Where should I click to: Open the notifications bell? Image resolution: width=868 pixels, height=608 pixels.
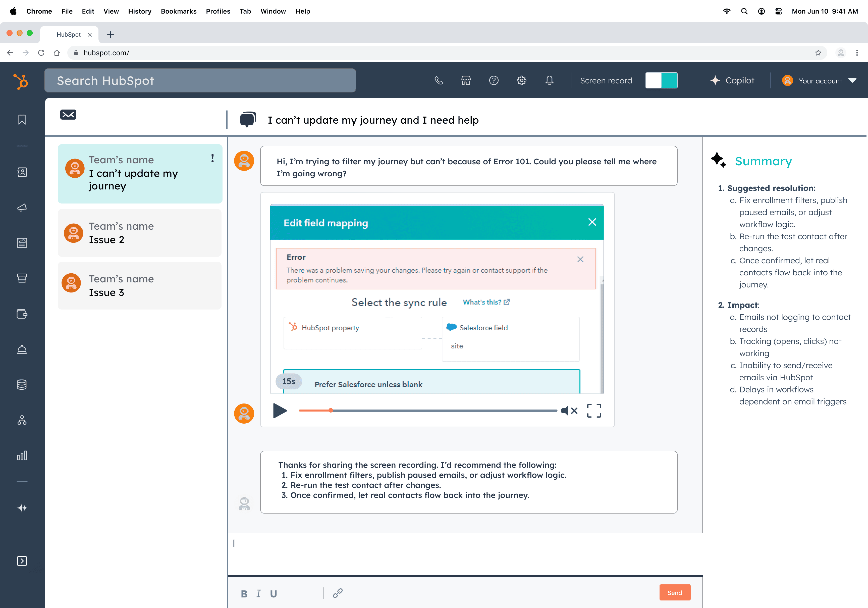549,81
